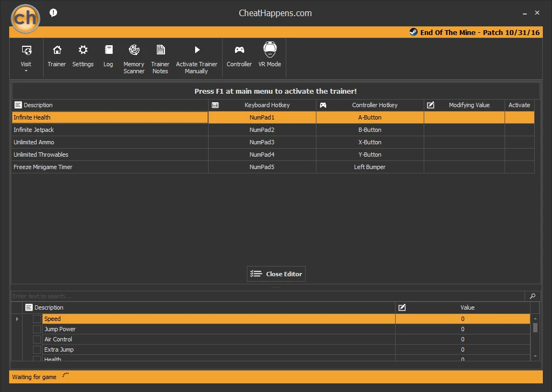Select the Unlimited Ammo cheat row
Viewport: 552px width, 392px height.
(108, 142)
